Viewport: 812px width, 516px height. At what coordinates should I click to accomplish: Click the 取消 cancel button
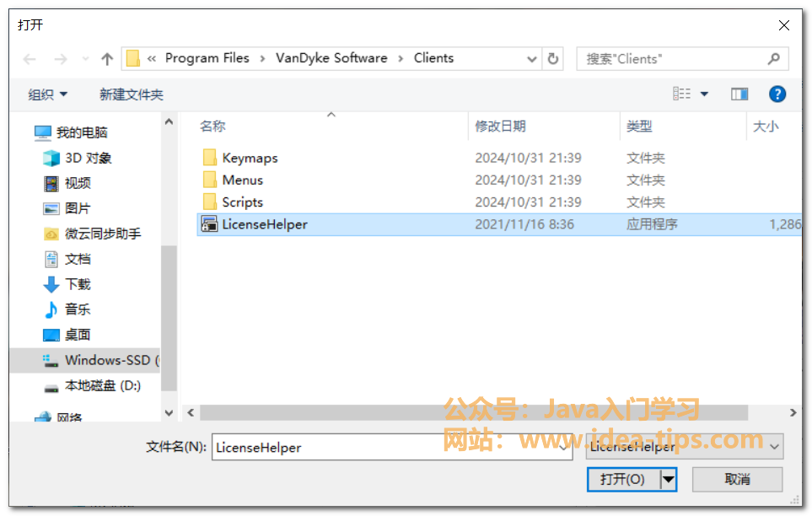(738, 479)
